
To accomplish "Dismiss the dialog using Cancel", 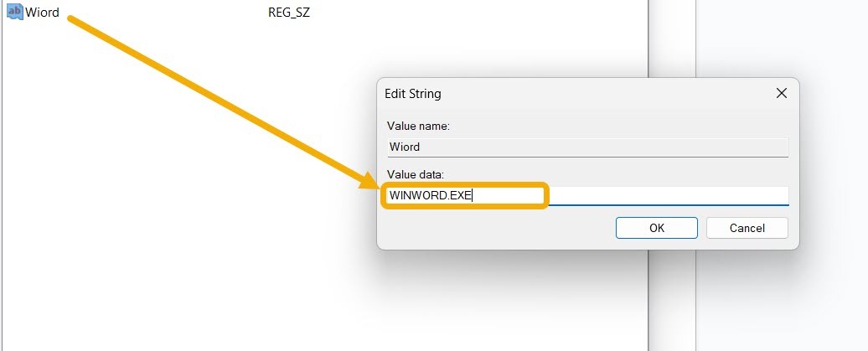I will coord(747,228).
